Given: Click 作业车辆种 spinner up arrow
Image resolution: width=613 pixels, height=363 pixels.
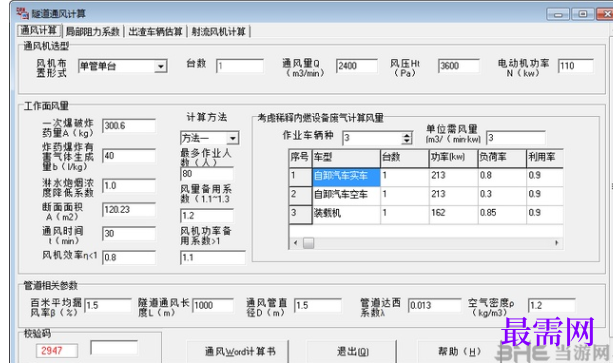Looking at the screenshot, I should point(407,135).
